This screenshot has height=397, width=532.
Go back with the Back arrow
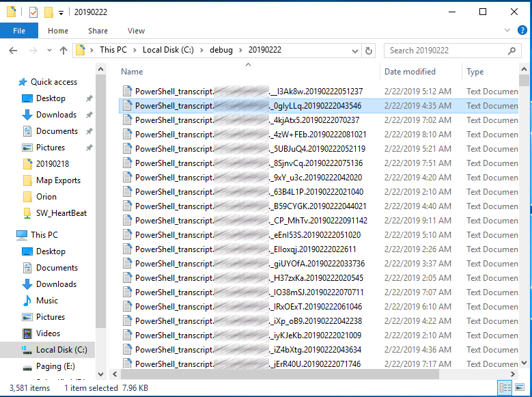pyautogui.click(x=13, y=51)
